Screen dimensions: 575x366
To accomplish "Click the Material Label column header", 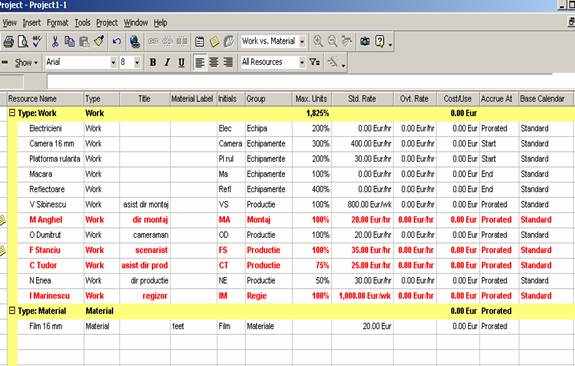I will pyautogui.click(x=194, y=99).
